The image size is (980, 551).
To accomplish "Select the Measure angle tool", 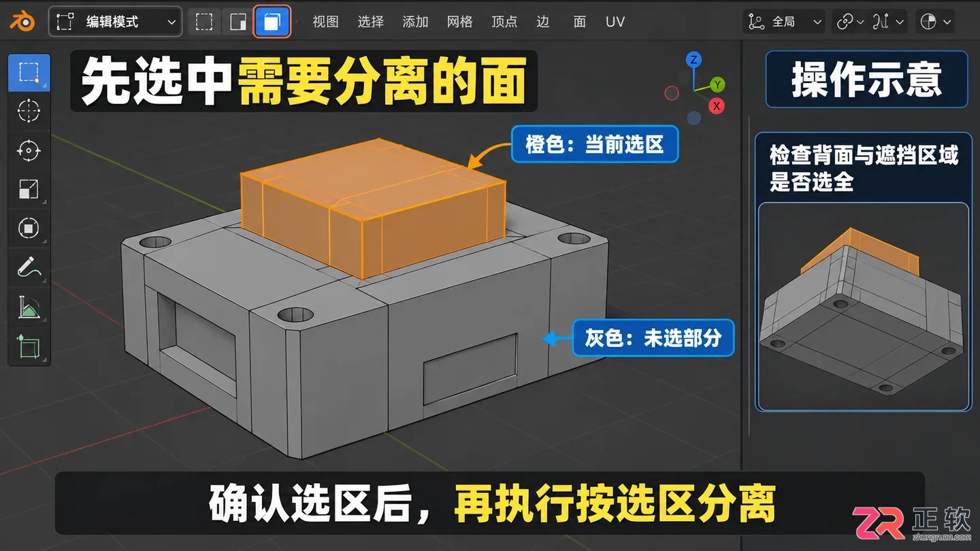I will click(29, 307).
